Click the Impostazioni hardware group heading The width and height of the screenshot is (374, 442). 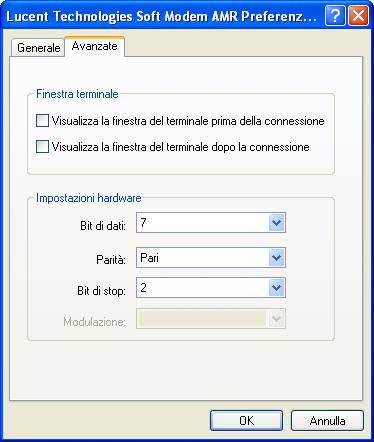point(89,198)
